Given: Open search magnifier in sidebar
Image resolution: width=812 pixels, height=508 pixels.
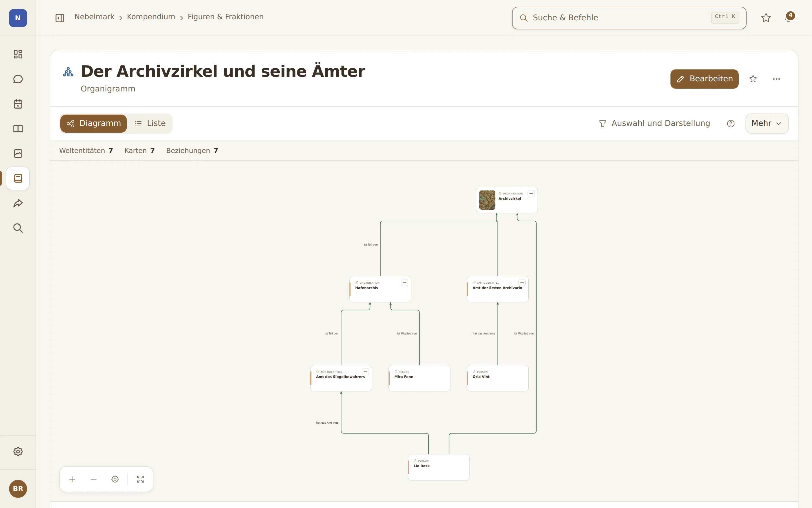Looking at the screenshot, I should (x=18, y=228).
